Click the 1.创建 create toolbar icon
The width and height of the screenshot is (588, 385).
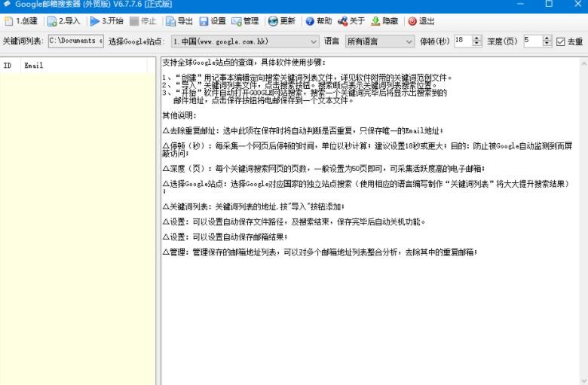click(x=8, y=21)
